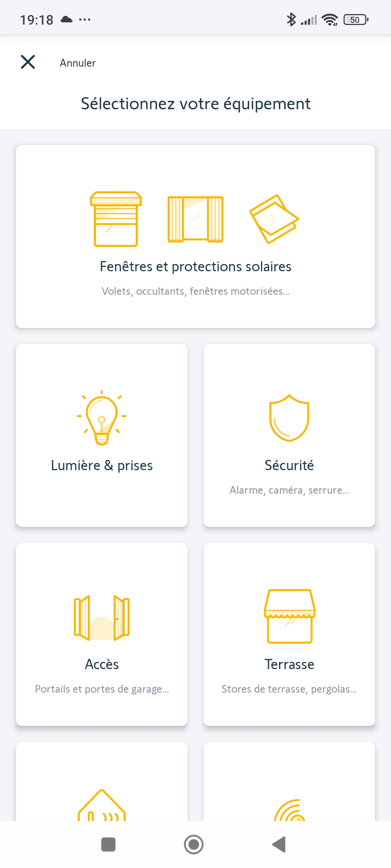Tap Volets, occultants, fenêtres motorisées subtitle
Image resolution: width=391 pixels, height=868 pixels.
(x=195, y=291)
